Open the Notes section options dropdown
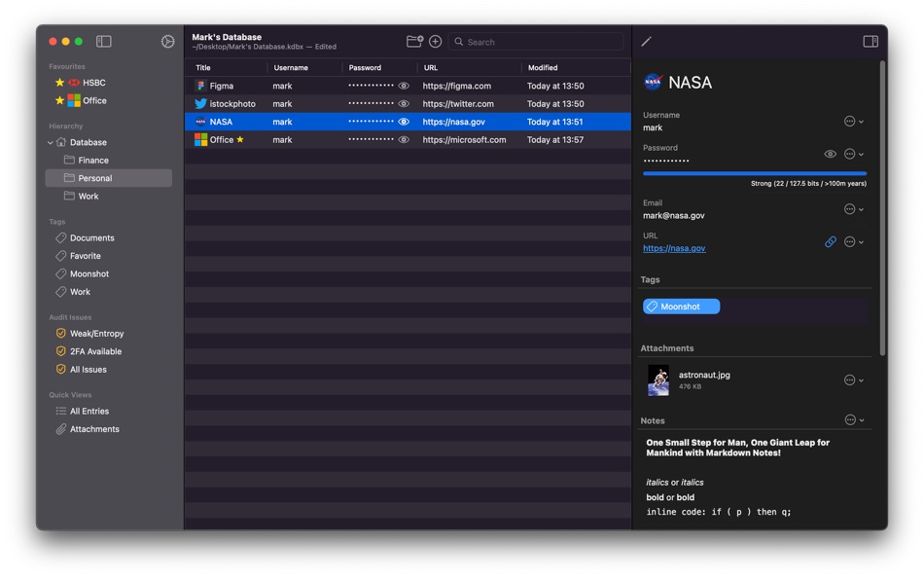The image size is (924, 578). [854, 420]
